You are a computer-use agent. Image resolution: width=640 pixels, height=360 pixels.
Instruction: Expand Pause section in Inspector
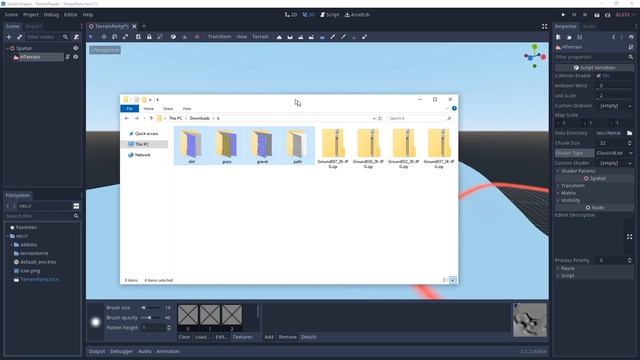click(x=594, y=269)
